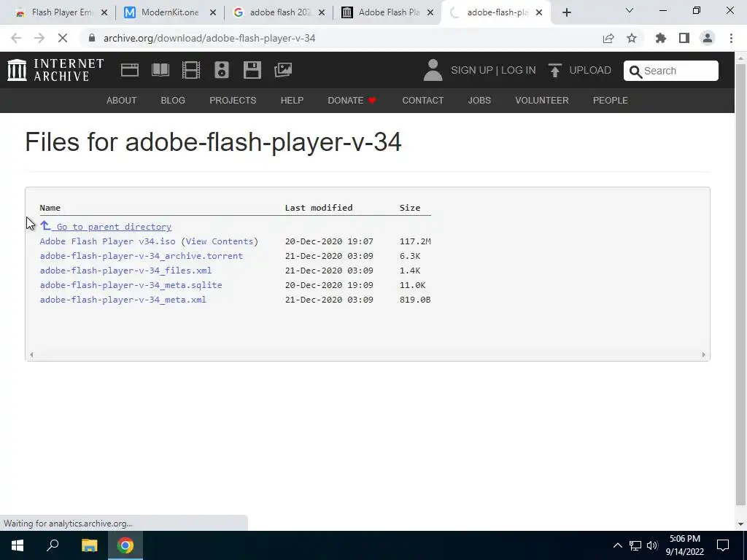Image resolution: width=747 pixels, height=560 pixels.
Task: Open the Video film strip icon
Action: [191, 70]
